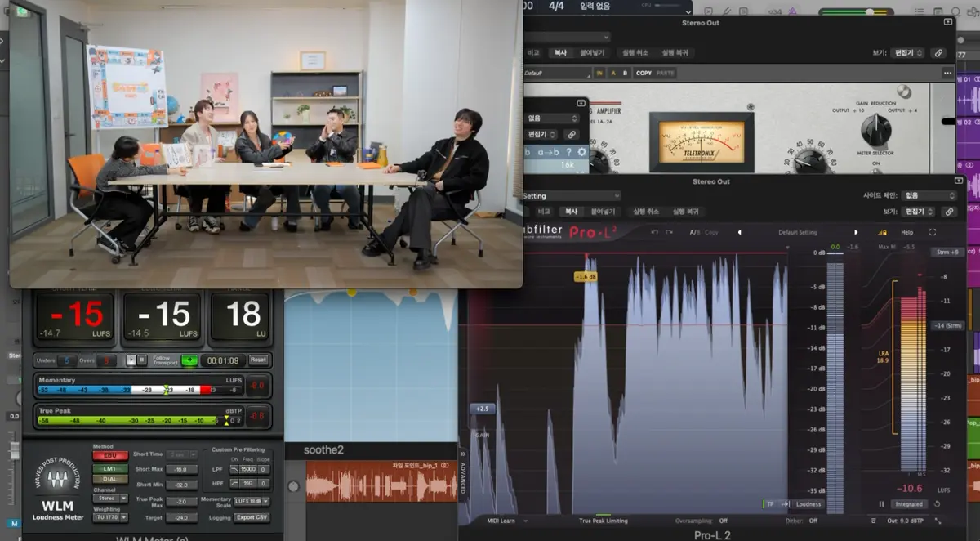Open the WLM Short Time dropdown
The width and height of the screenshot is (980, 541).
point(181,454)
